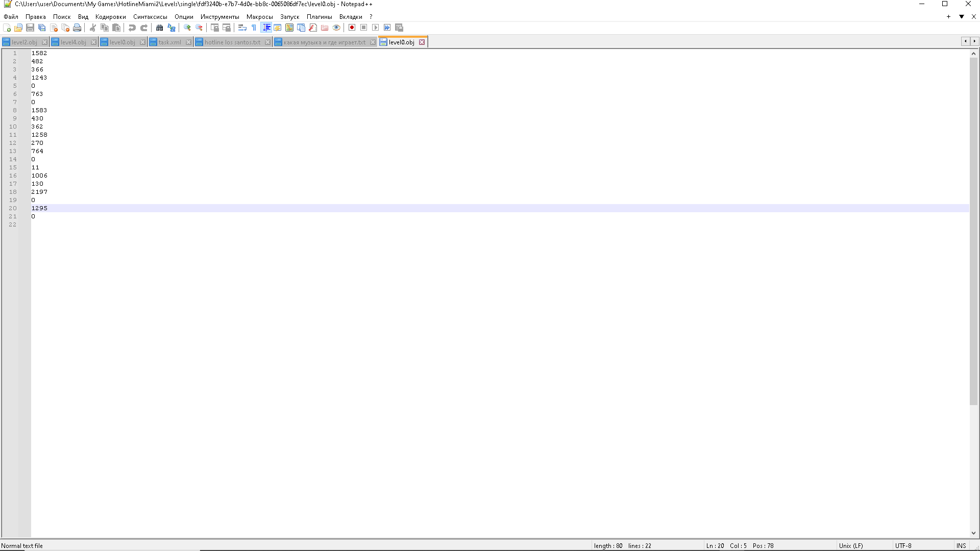Toggle INS insert mode in status bar
This screenshot has height=551, width=980.
961,545
